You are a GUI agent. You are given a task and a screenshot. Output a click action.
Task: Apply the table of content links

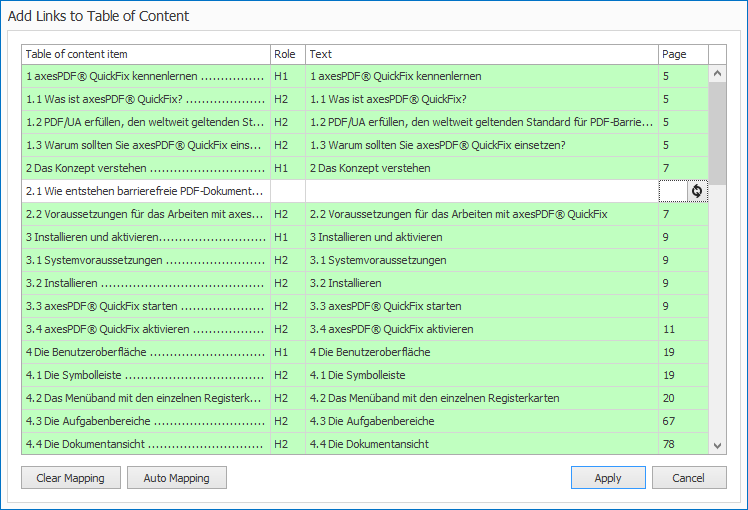pyautogui.click(x=608, y=478)
